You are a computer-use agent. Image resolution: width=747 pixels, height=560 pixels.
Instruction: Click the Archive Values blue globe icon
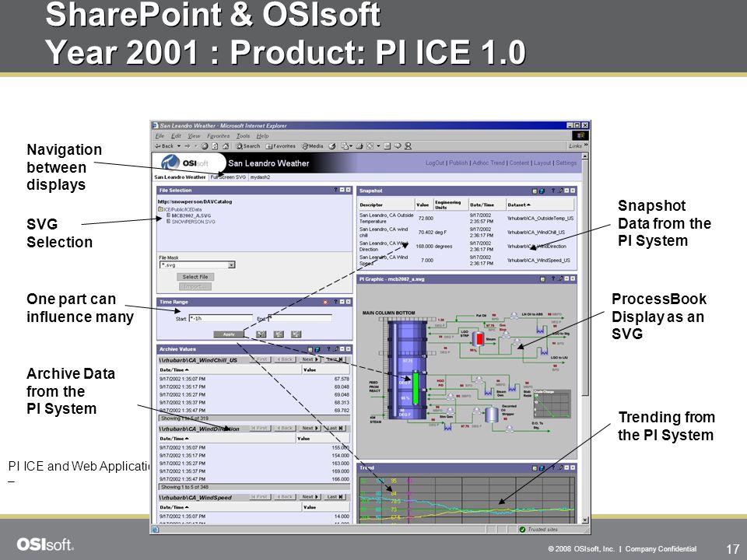tap(317, 349)
